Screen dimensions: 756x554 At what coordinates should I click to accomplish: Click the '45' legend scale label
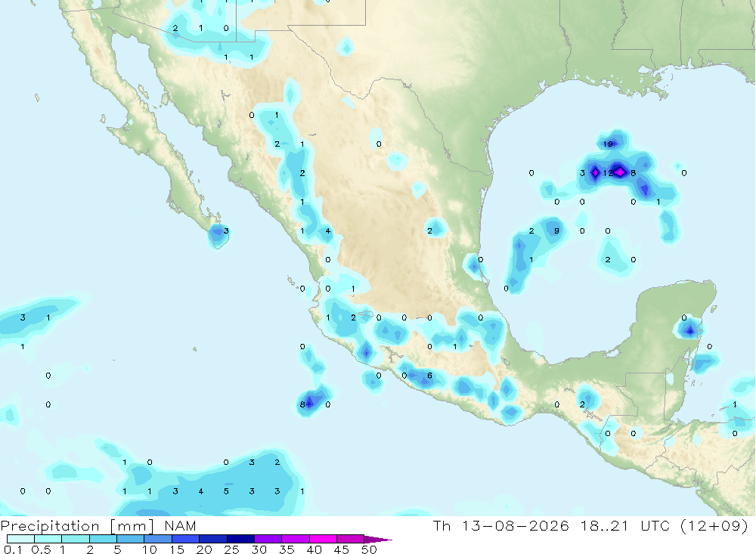342,549
